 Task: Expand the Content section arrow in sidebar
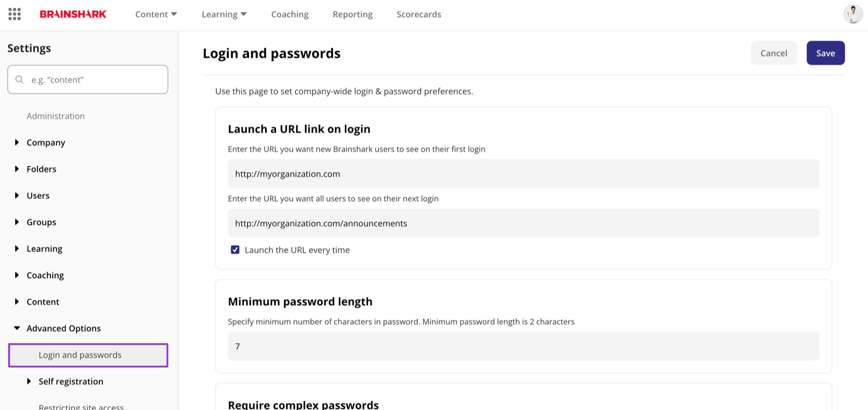(17, 302)
